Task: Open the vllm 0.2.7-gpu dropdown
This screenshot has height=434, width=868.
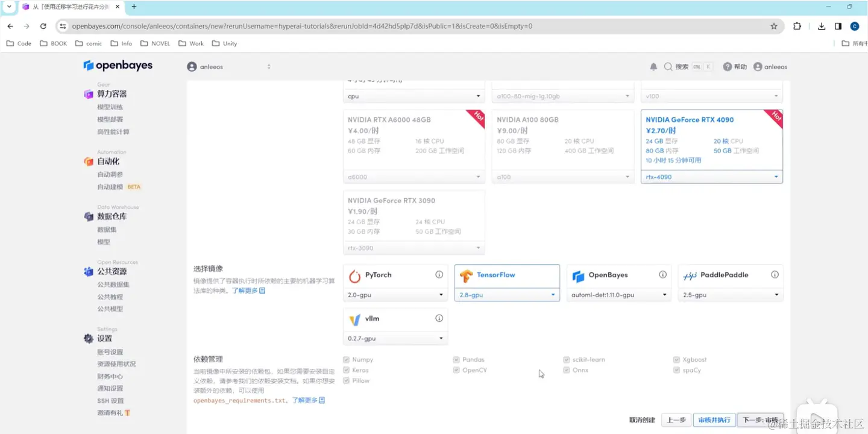Action: pos(396,339)
